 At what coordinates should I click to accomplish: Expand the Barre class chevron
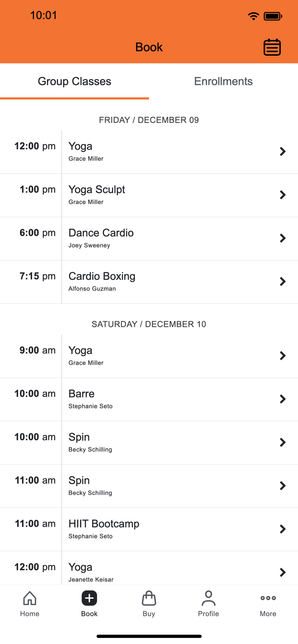(x=283, y=399)
